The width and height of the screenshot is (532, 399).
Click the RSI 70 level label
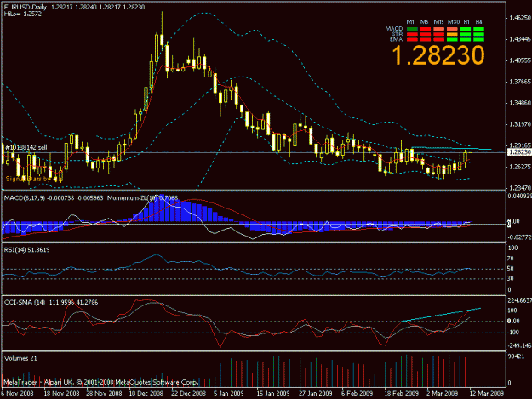510,259
